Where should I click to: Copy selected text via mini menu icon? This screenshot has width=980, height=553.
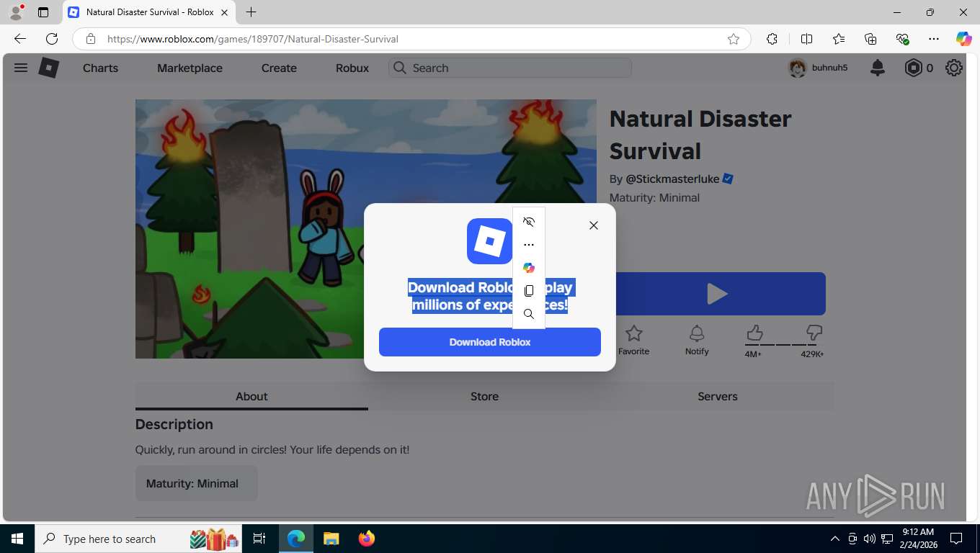point(529,291)
